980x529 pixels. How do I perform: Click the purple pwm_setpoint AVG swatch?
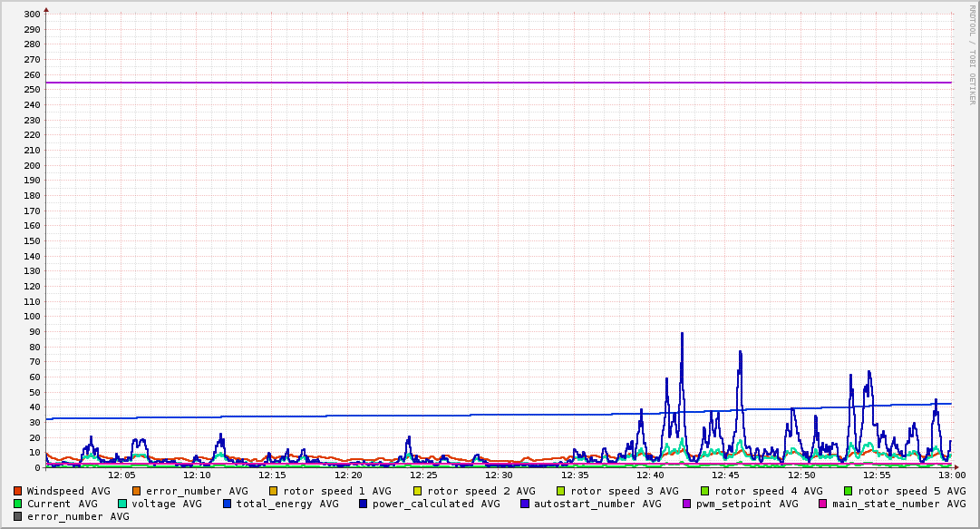pos(686,504)
